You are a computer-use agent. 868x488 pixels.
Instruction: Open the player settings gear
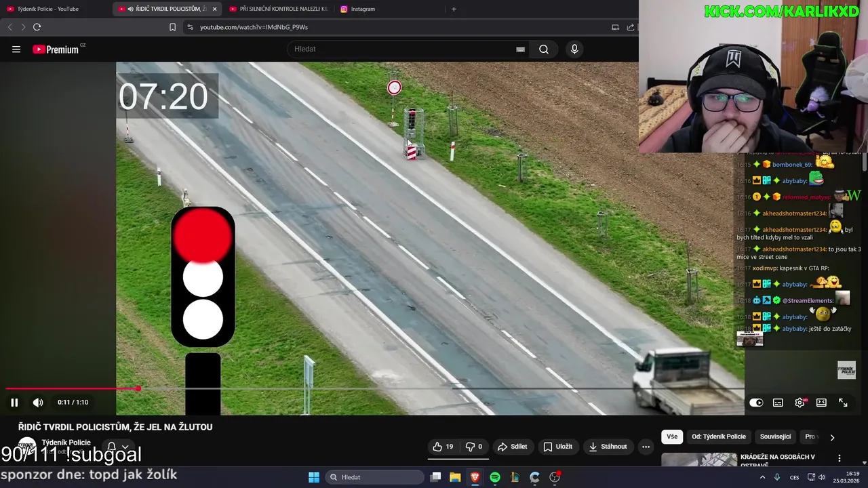[800, 403]
